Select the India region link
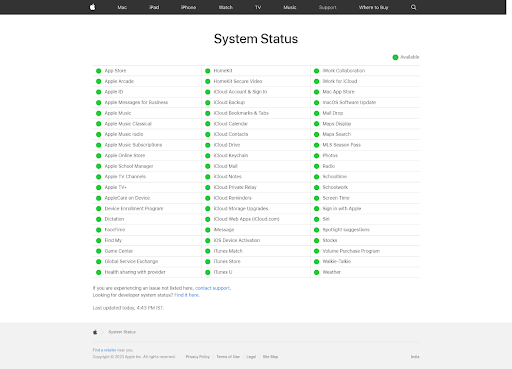 point(415,357)
